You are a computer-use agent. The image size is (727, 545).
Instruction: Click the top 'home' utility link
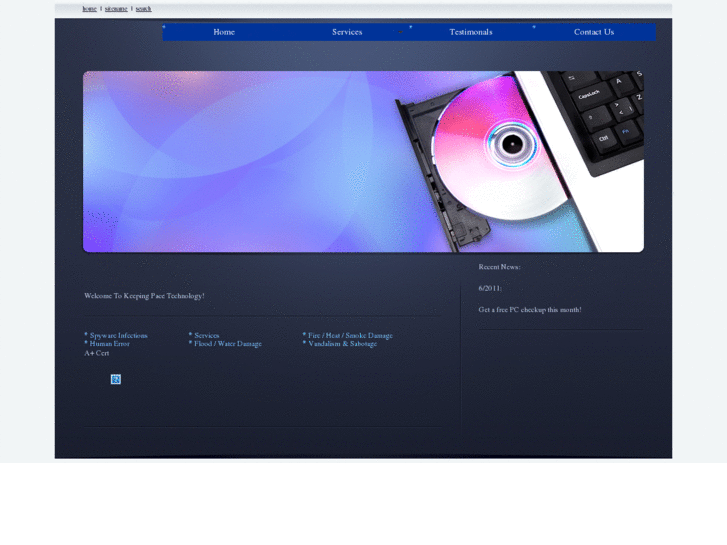89,8
